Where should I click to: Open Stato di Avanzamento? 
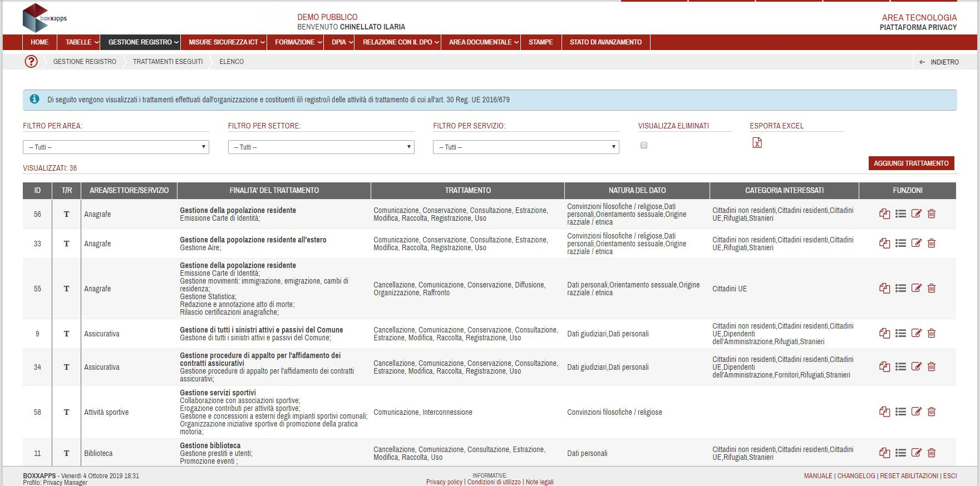click(605, 42)
